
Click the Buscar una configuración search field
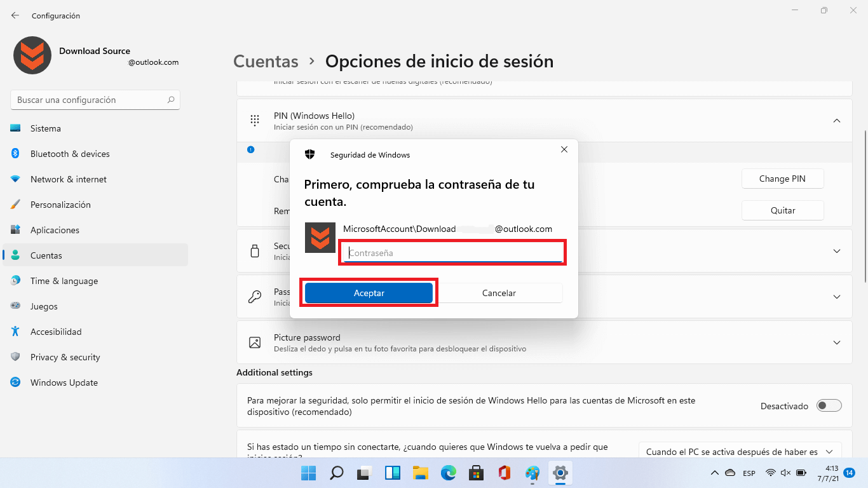(95, 100)
